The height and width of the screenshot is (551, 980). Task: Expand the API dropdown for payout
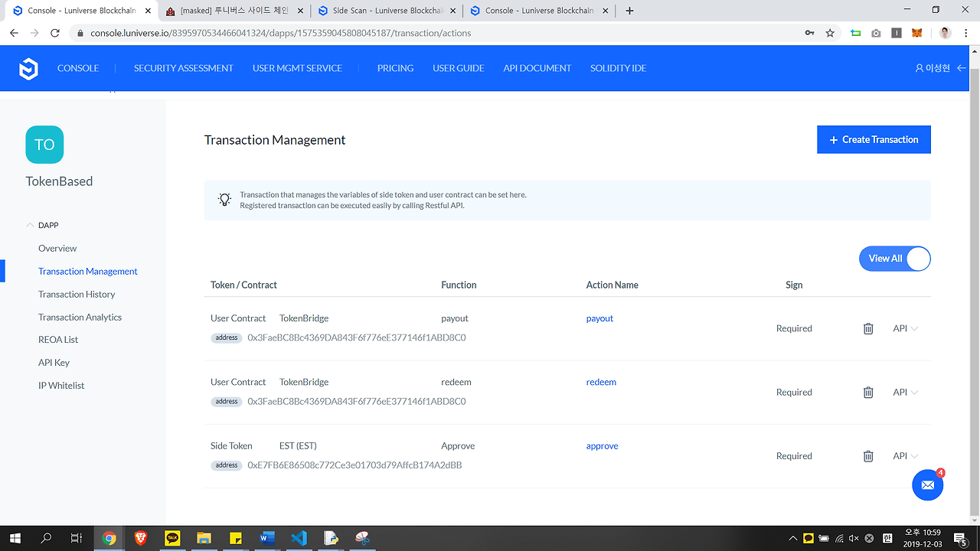pos(906,328)
